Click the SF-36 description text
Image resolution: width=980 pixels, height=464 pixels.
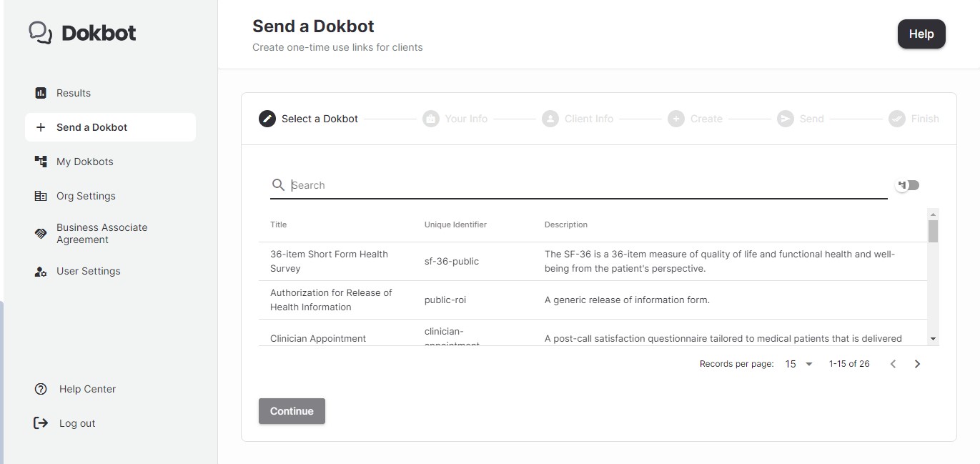(x=720, y=261)
